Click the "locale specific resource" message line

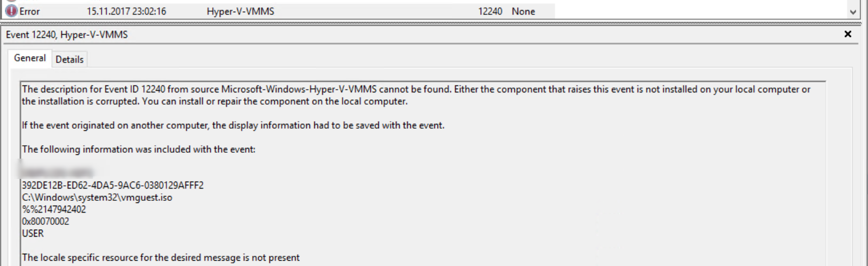[x=161, y=257]
